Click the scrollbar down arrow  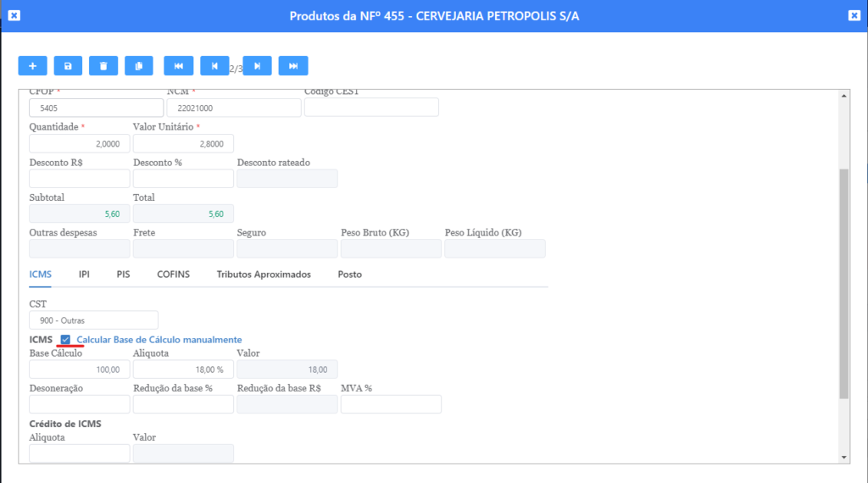(843, 457)
